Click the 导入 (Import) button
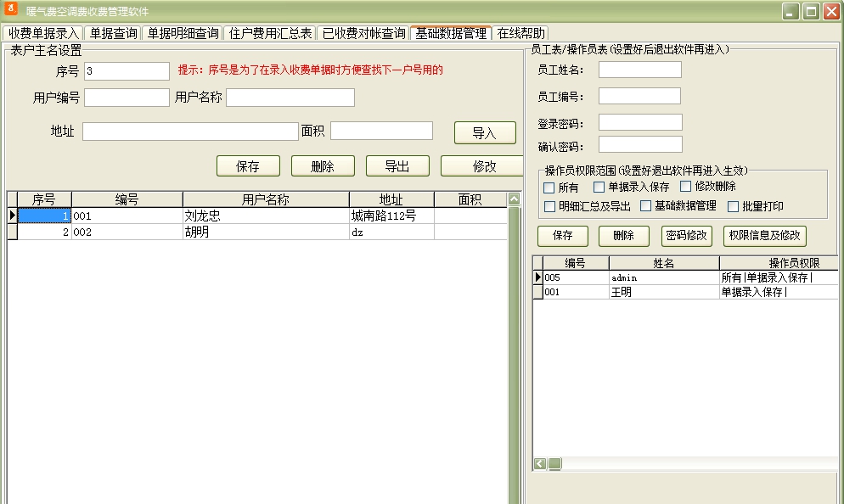The image size is (844, 504). point(484,133)
